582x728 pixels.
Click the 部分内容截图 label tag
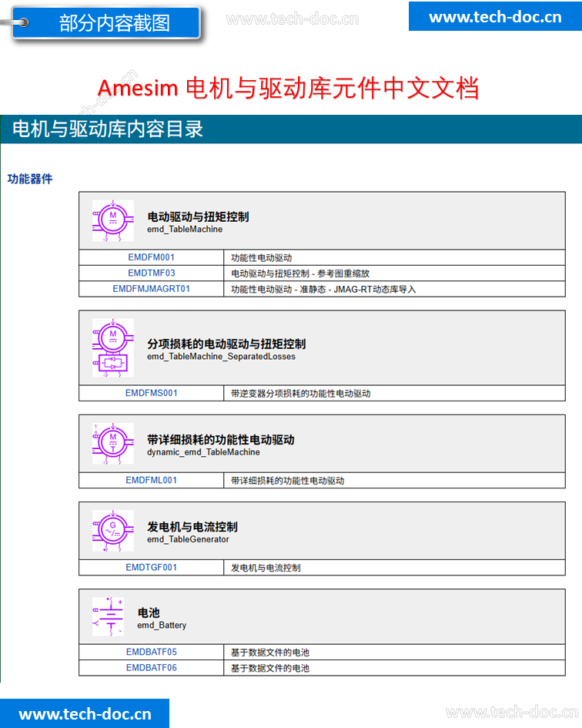tap(105, 22)
